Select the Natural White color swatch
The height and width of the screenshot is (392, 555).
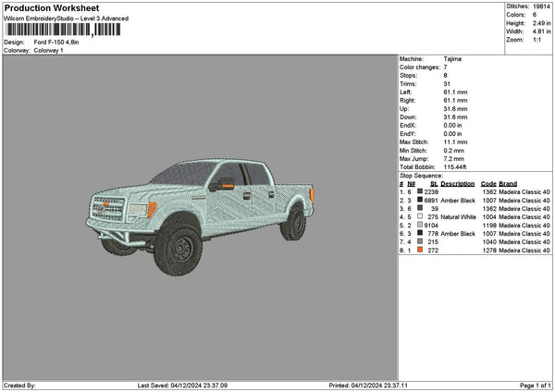(x=420, y=216)
